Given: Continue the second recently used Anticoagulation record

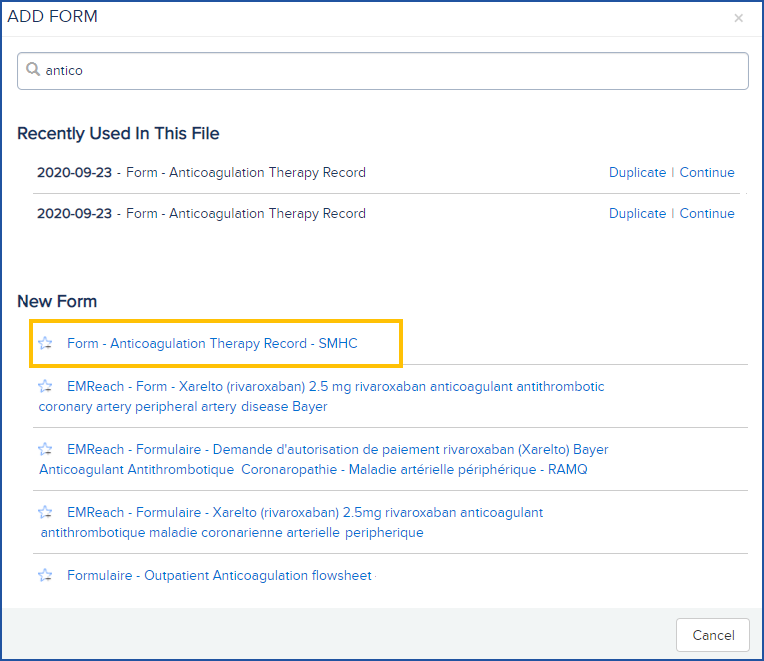Looking at the screenshot, I should point(707,214).
